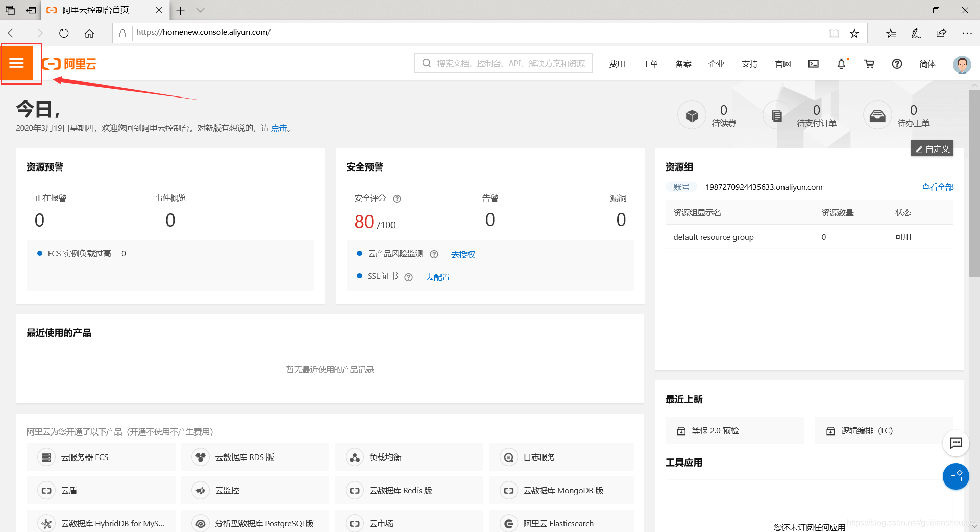Click the 待办工单 inbox icon
980x532 pixels.
(877, 115)
